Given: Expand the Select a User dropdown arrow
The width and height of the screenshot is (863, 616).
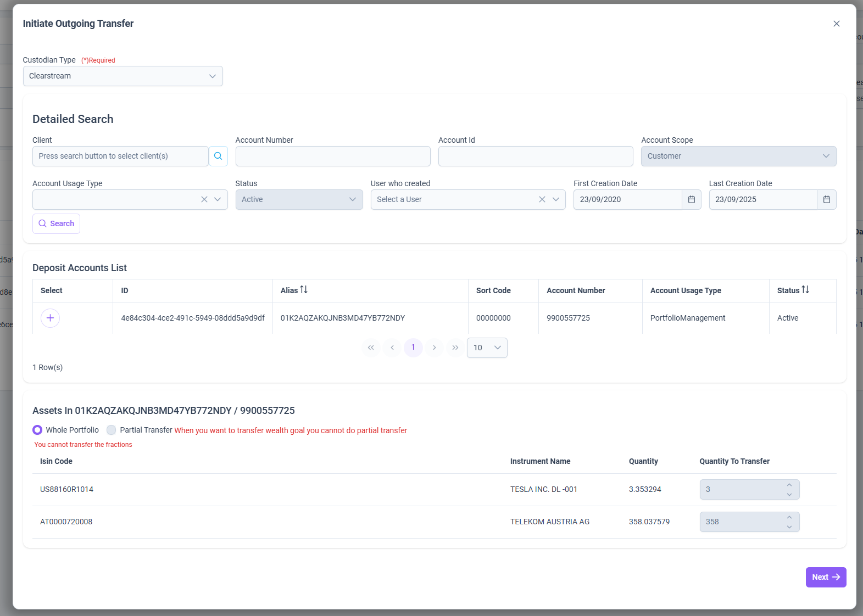Looking at the screenshot, I should click(556, 199).
